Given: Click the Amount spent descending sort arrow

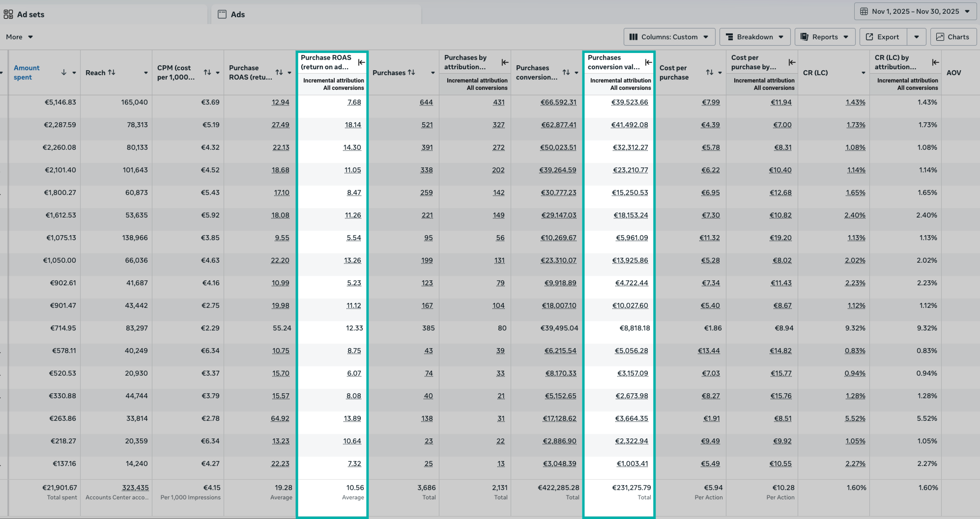Looking at the screenshot, I should tap(64, 72).
